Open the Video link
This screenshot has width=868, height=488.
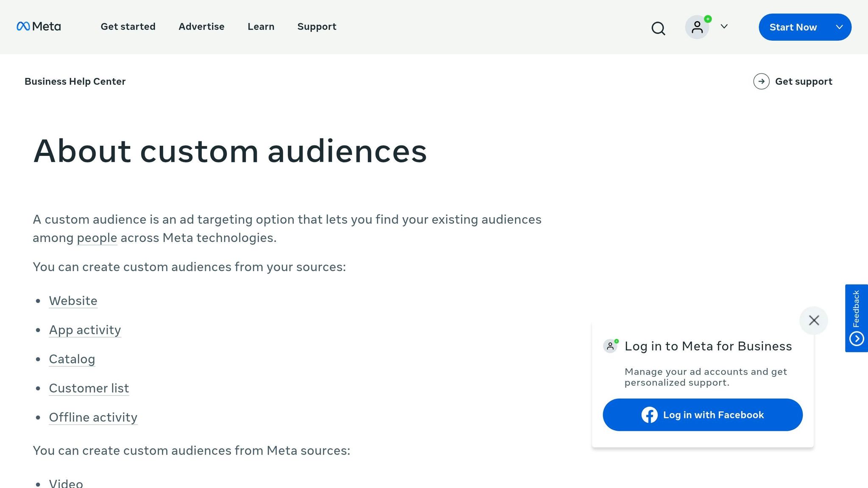(66, 483)
